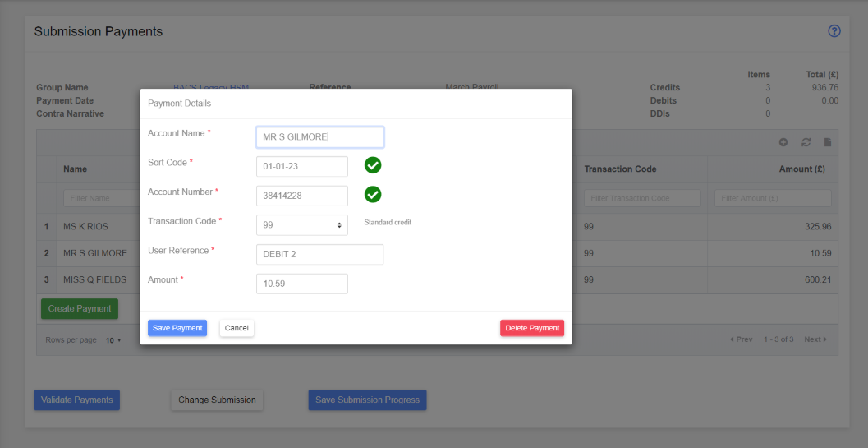Click the Save Payment button
The width and height of the screenshot is (868, 448).
(177, 328)
